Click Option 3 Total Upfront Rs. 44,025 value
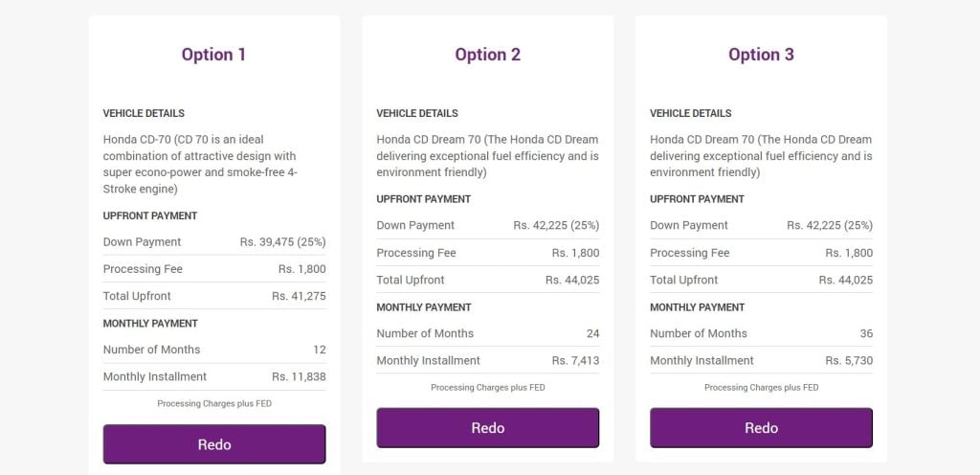980x475 pixels. point(846,280)
